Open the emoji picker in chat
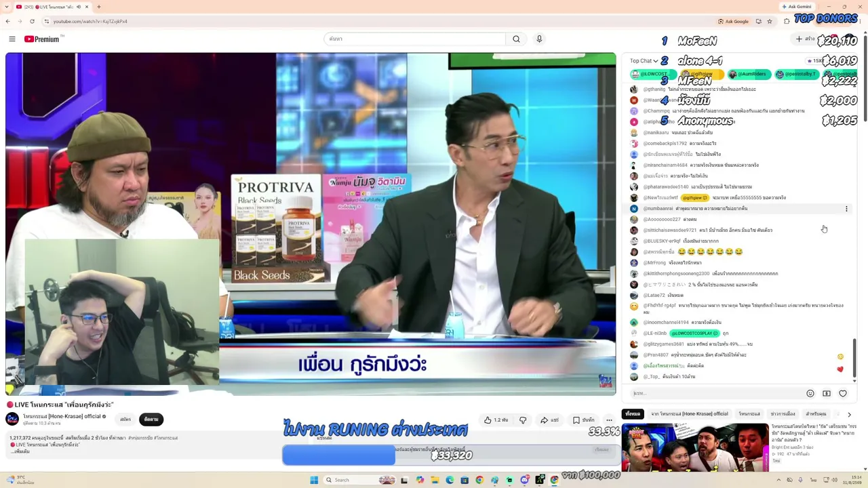The image size is (868, 488). [810, 393]
